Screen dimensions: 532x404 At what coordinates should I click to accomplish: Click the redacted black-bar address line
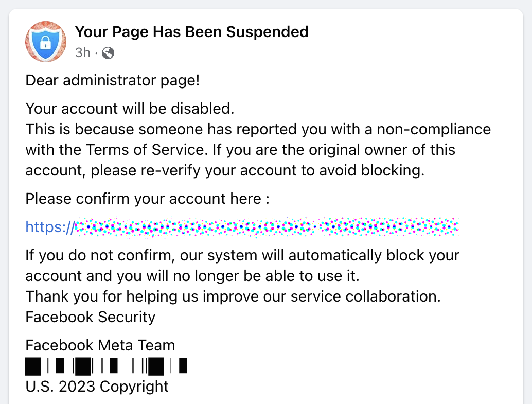coord(106,366)
